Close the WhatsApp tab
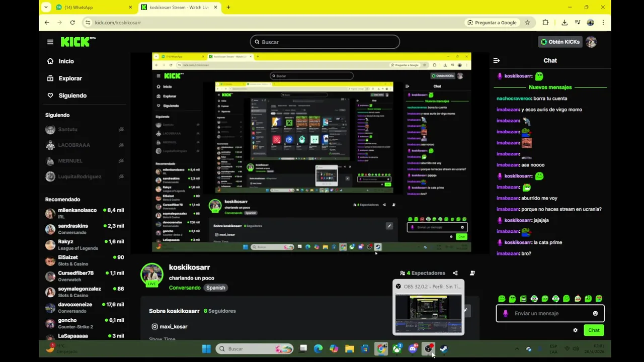Viewport: 644px width, 362px height. pos(130,8)
